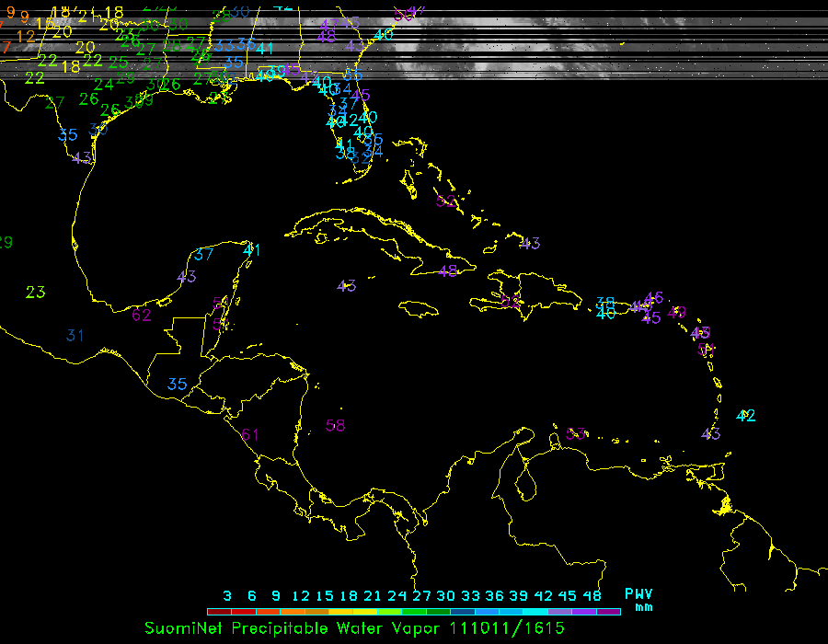Click the 48 value on eastern Cuba
This screenshot has width=828, height=644.
pyautogui.click(x=448, y=271)
